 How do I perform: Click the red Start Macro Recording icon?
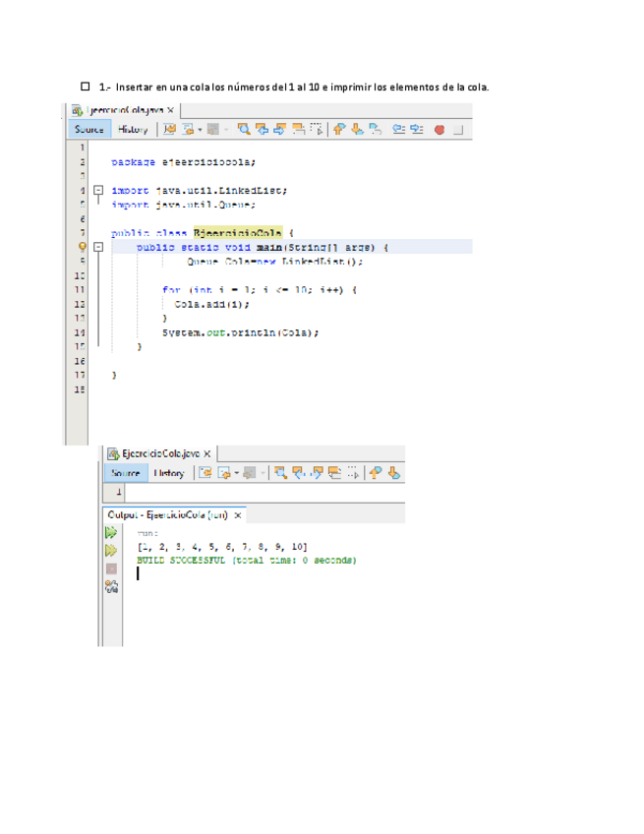pos(439,129)
